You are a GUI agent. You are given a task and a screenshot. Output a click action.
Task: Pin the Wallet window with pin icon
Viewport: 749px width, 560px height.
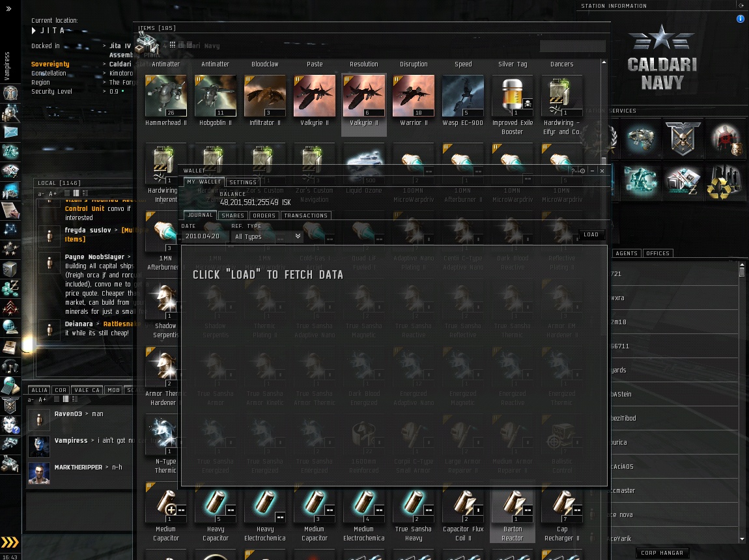click(x=582, y=171)
